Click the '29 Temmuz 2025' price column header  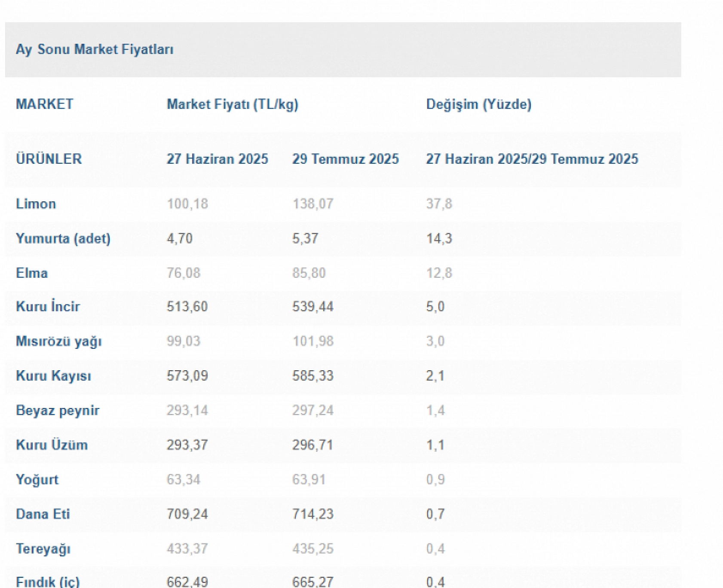point(345,159)
